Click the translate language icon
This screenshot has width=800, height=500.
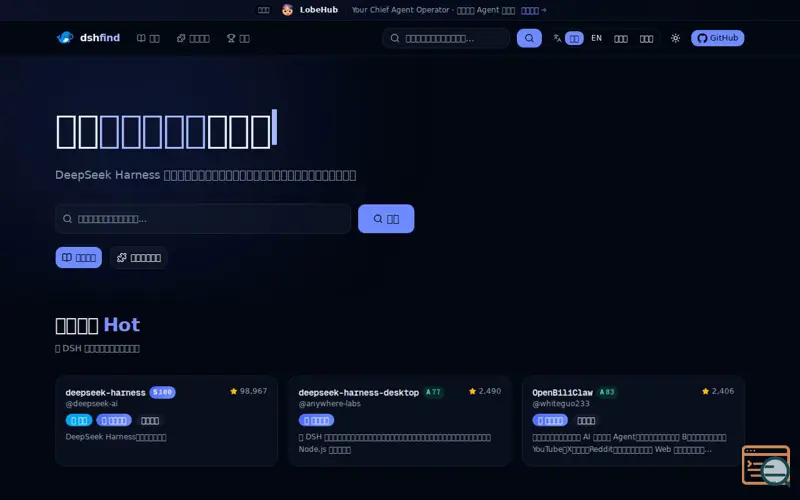(x=557, y=38)
